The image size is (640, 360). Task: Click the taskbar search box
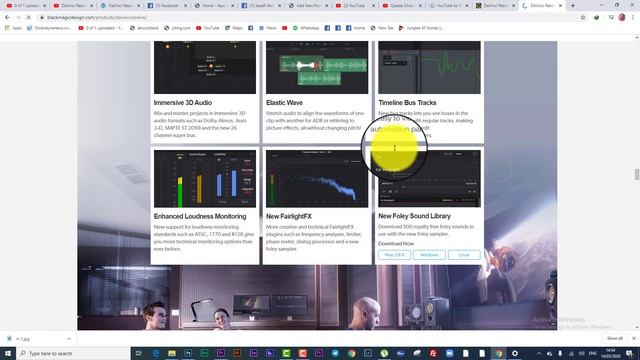tap(73, 353)
